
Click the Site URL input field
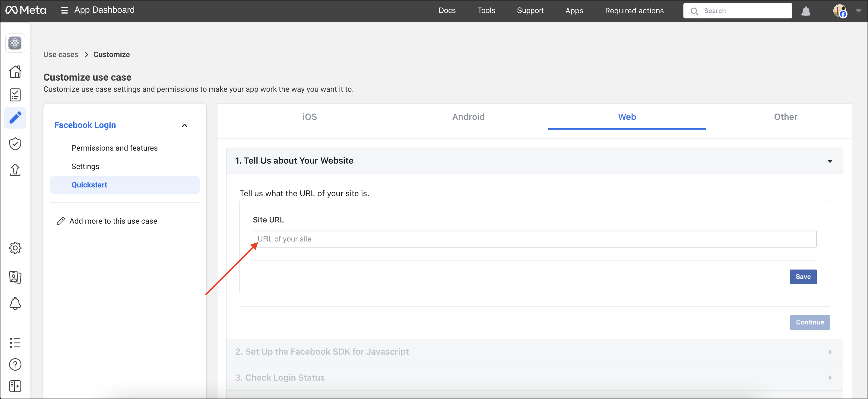pyautogui.click(x=534, y=239)
